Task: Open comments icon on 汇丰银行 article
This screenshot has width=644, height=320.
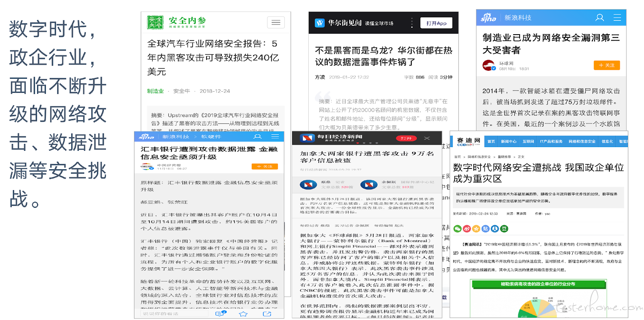Action: coord(221,314)
